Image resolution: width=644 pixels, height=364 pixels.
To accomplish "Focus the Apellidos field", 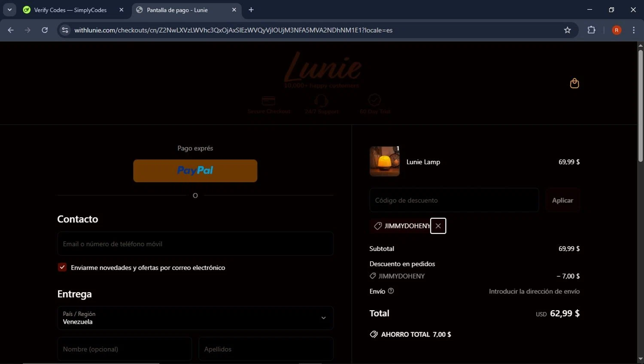I will point(266,349).
